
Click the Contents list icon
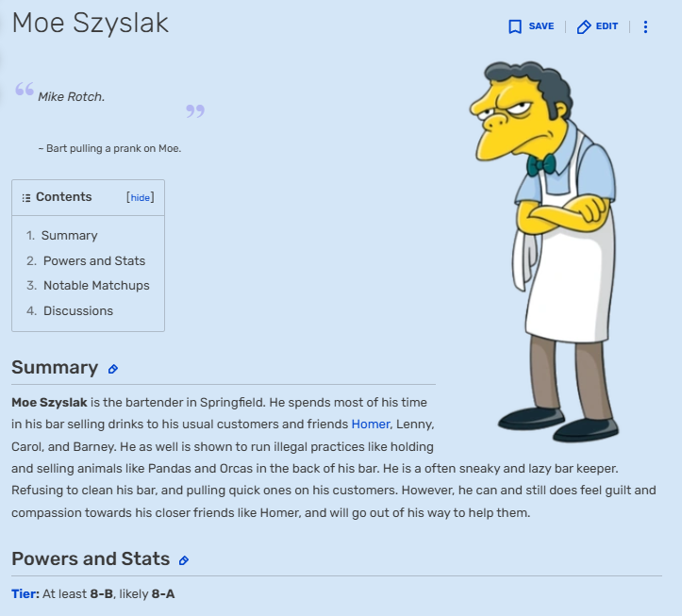tap(26, 198)
